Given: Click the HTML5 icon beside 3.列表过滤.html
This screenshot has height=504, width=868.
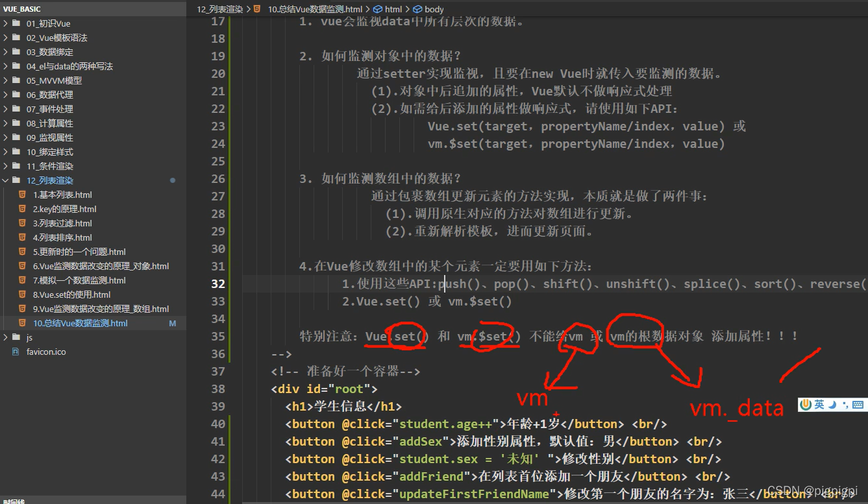Looking at the screenshot, I should [22, 223].
